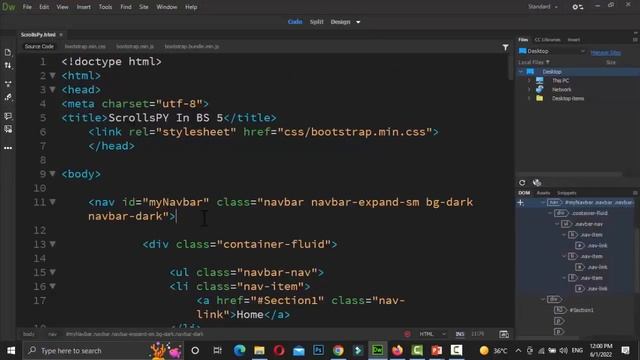Open the bootstrap.bundle.min.js related file
This screenshot has height=360, width=640.
pos(192,47)
